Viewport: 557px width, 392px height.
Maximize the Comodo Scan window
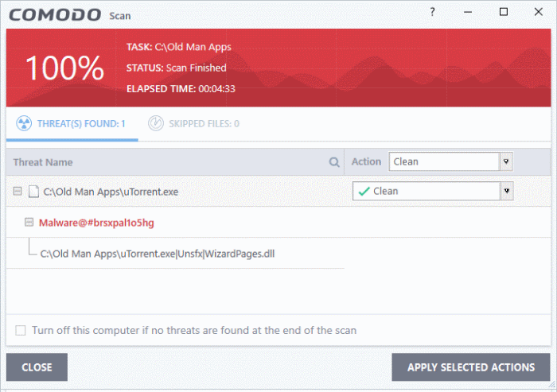click(x=504, y=12)
